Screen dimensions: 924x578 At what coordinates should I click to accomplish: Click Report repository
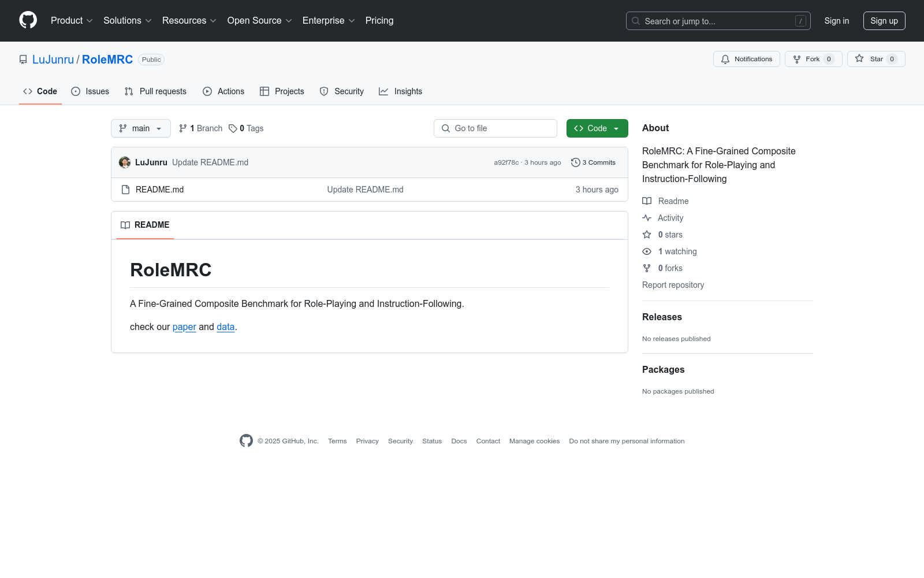coord(673,285)
